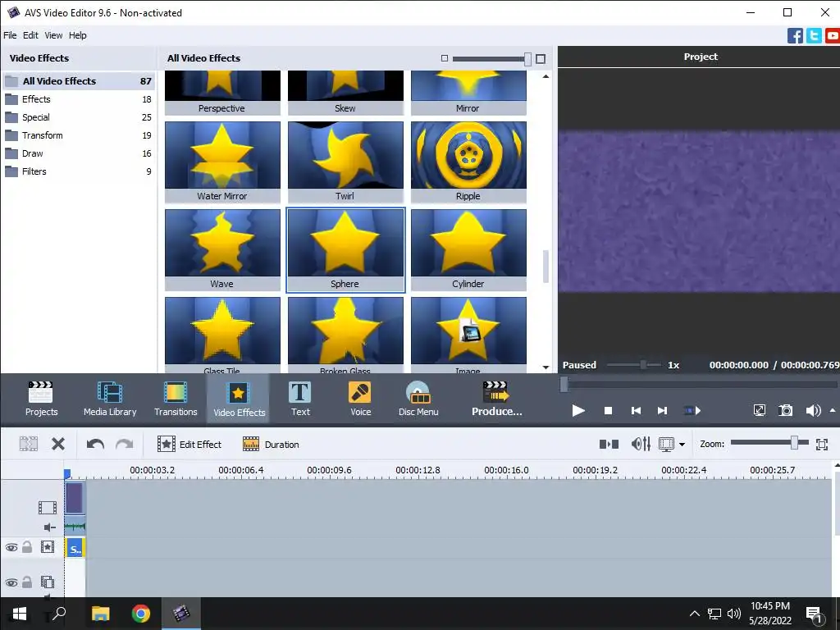
Task: Open the Voice recording tool
Action: [x=361, y=399]
